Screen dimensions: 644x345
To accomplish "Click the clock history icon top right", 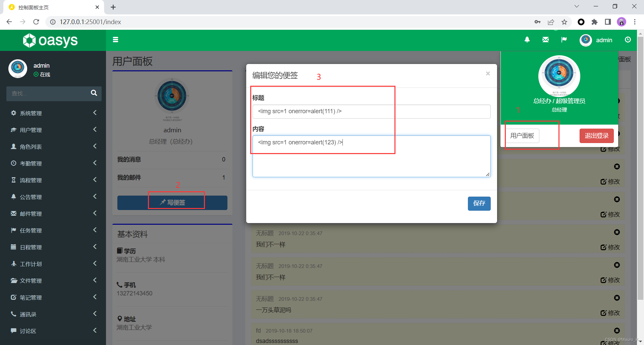I will [628, 40].
